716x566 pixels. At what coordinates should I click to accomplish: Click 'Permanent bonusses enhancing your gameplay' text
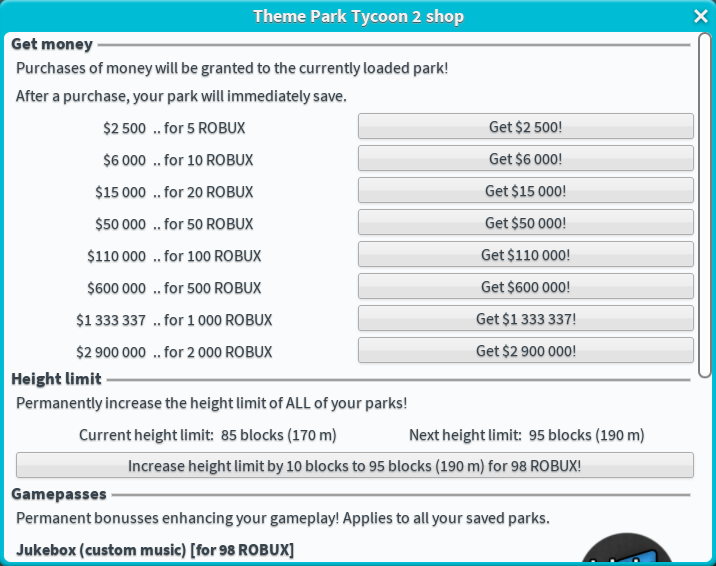tap(283, 518)
